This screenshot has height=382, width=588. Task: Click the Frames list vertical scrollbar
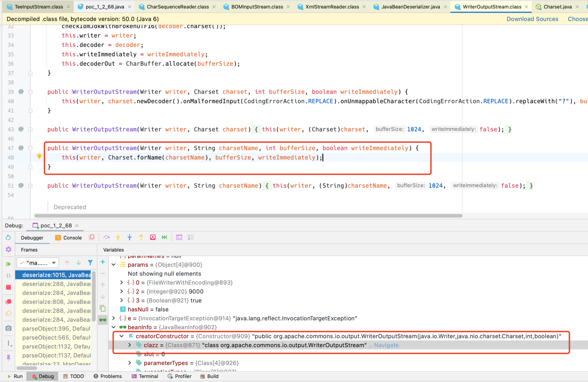pos(94,296)
